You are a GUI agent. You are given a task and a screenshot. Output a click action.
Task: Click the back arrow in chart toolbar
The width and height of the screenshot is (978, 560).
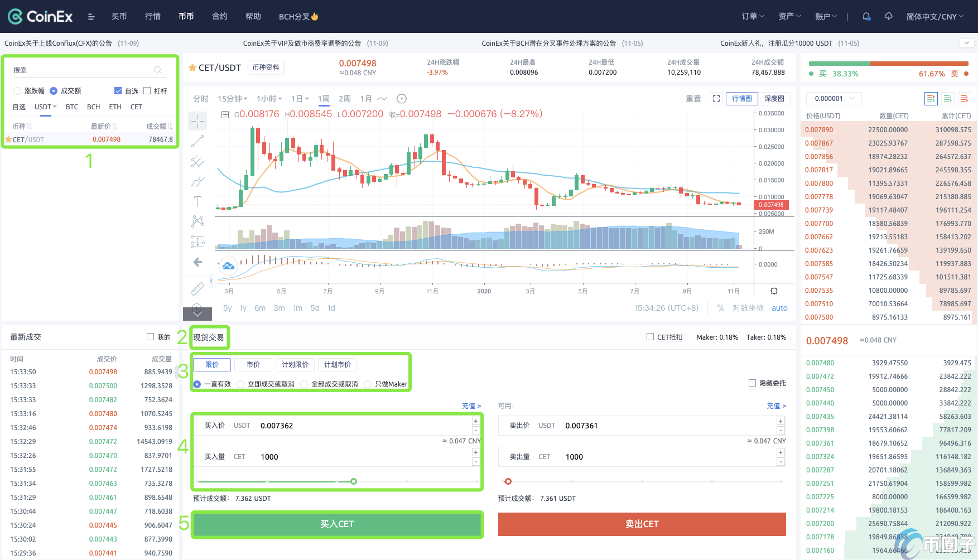197,262
